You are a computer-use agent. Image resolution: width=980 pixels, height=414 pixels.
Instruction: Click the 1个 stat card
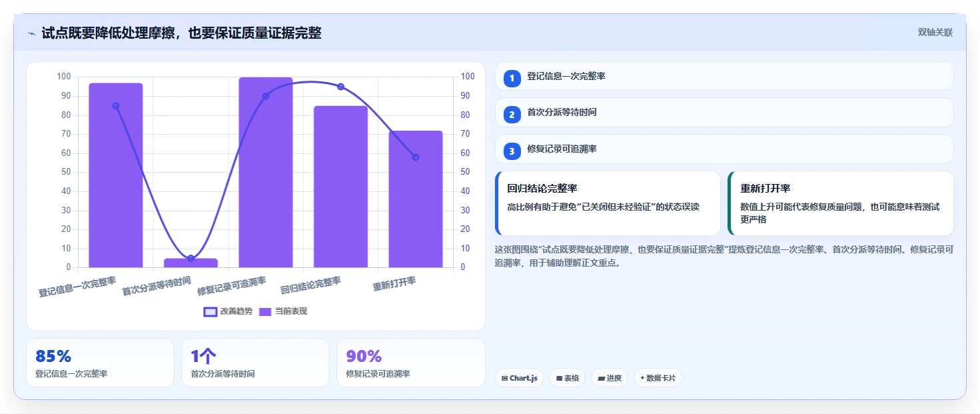point(255,363)
